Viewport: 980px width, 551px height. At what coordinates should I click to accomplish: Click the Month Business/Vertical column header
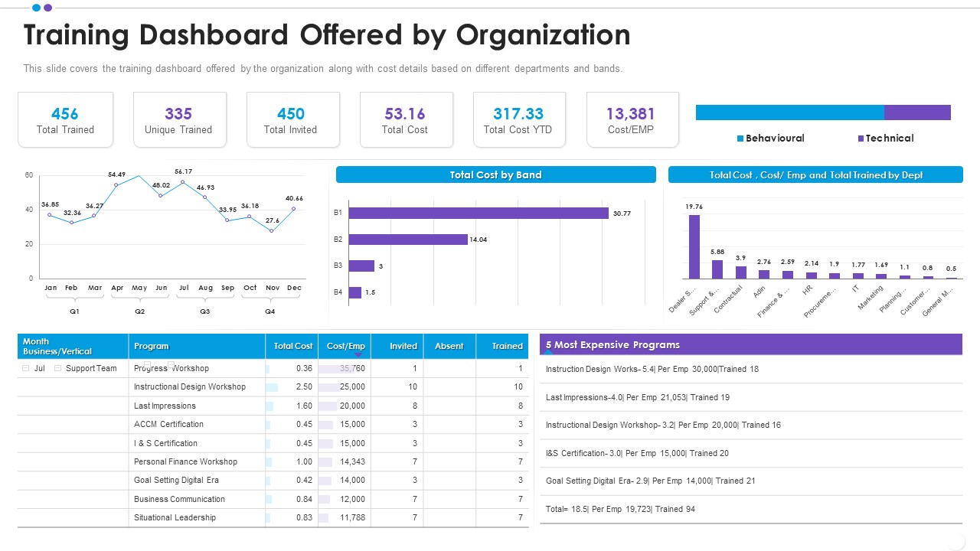[x=73, y=346]
